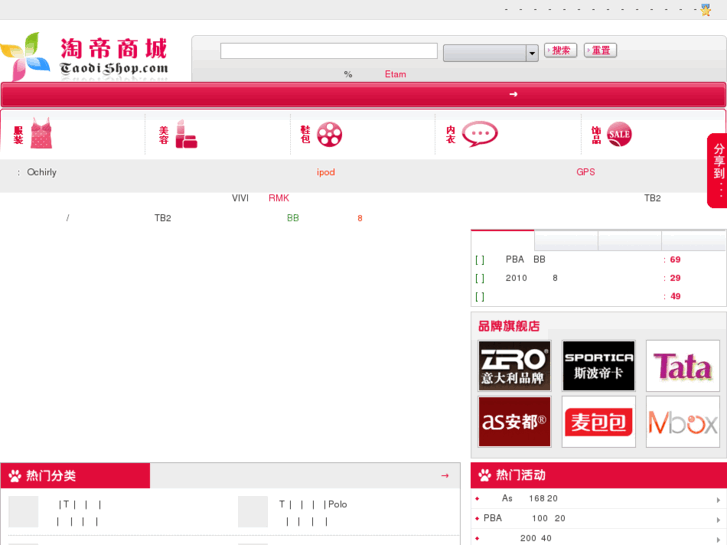Click the star favorite icon at top right
Screen dimensions: 727x545
point(706,10)
